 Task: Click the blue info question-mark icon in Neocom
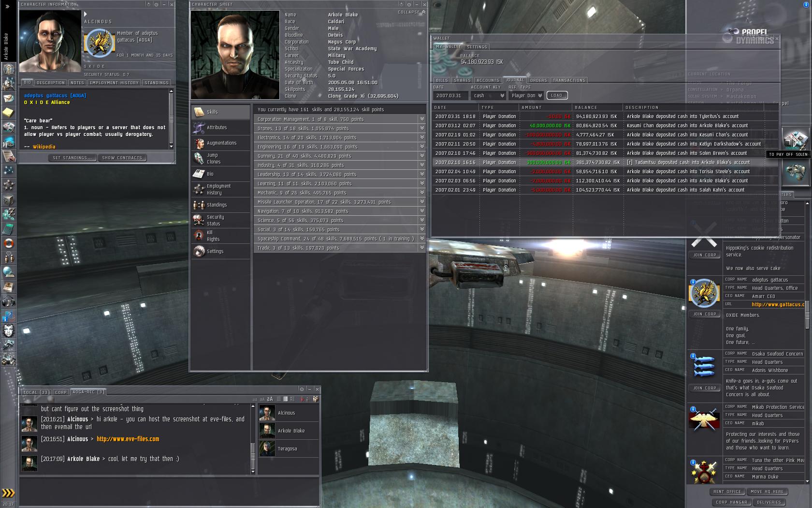(x=9, y=316)
